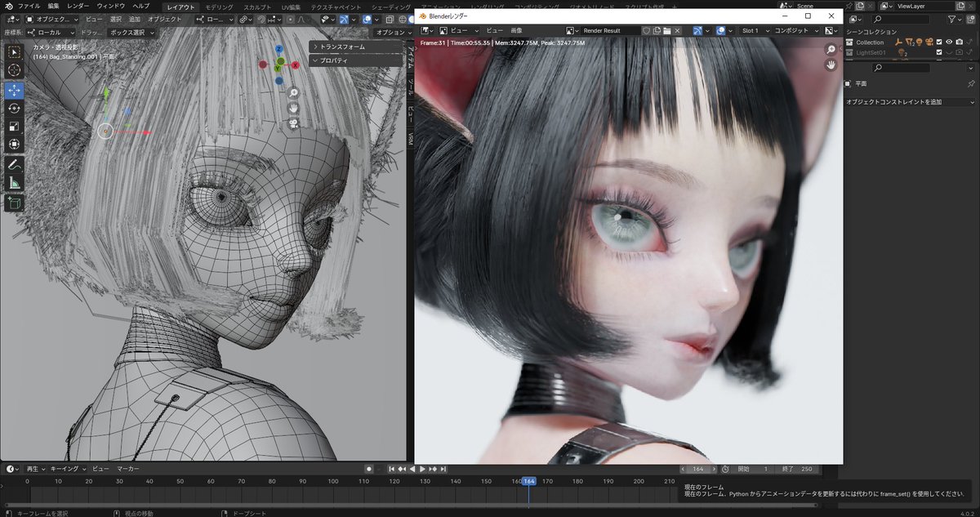Open image folder icon in render window
Image resolution: width=980 pixels, height=517 pixels.
[x=666, y=30]
